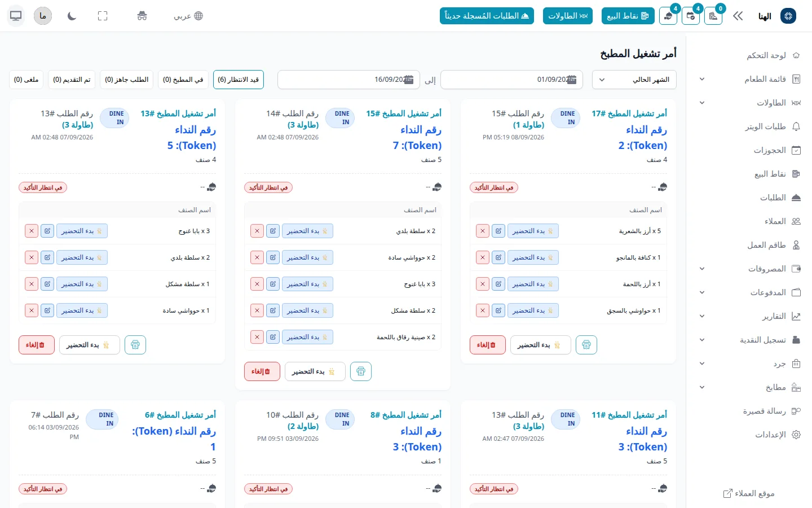Expand مطابخ sidebar section
The height and width of the screenshot is (508, 812).
[x=702, y=387]
